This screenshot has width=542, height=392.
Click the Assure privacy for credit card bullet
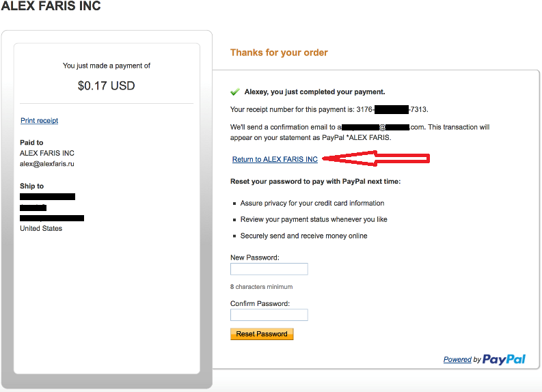[x=312, y=203]
